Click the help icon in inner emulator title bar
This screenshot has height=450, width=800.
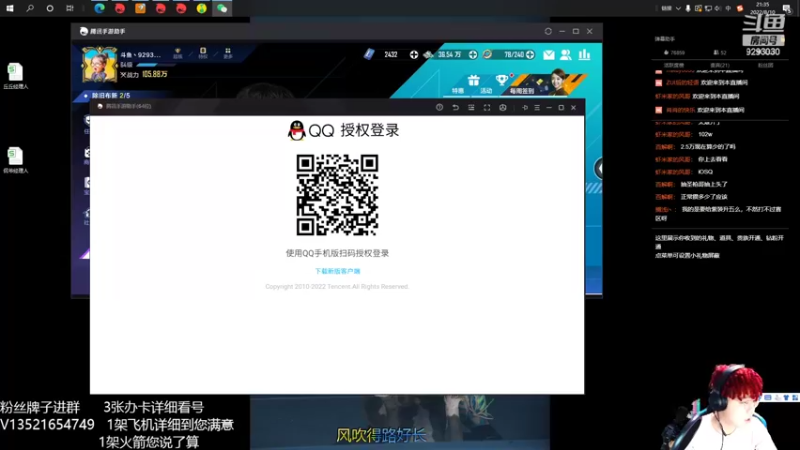[439, 108]
